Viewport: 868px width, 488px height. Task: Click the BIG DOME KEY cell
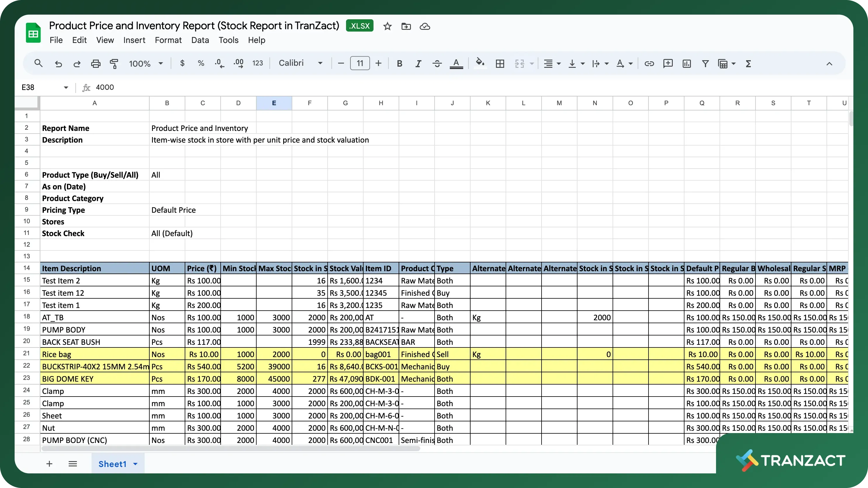[95, 379]
